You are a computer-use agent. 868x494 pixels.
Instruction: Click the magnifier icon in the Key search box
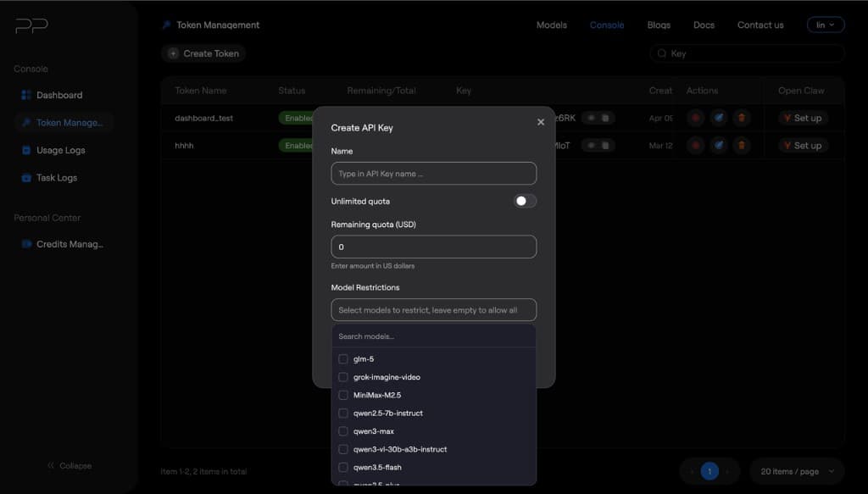661,53
